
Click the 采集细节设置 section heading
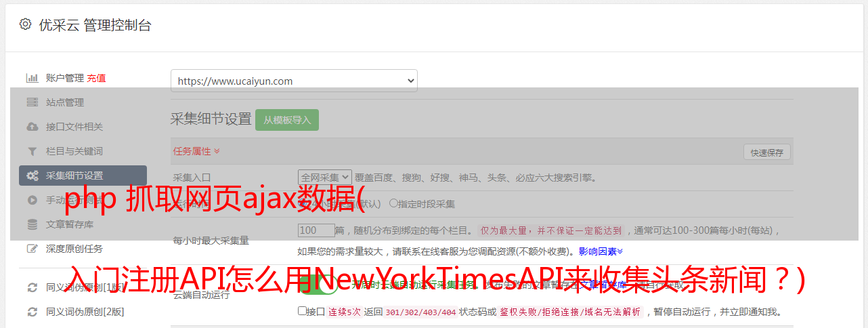[211, 119]
